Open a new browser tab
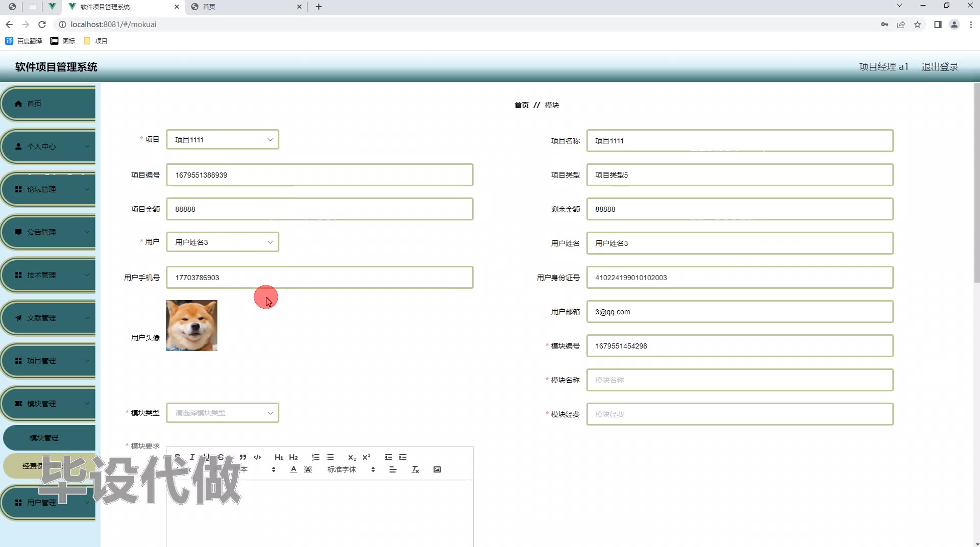This screenshot has width=980, height=547. pos(319,7)
